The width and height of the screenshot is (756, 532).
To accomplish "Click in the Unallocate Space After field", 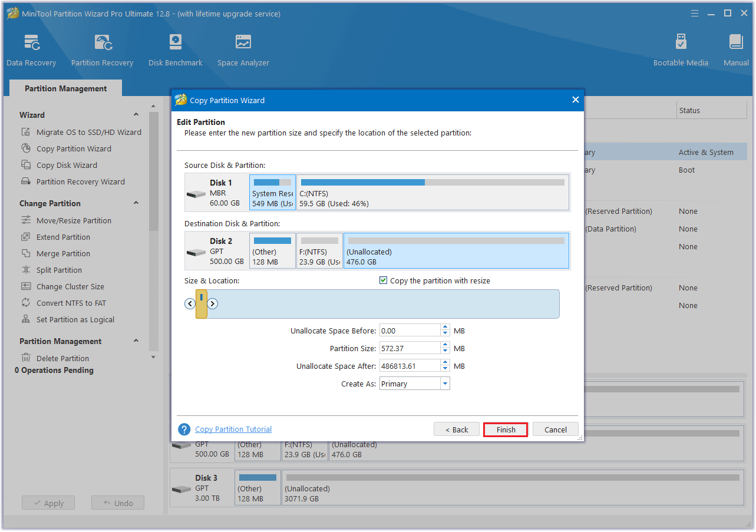I will (x=410, y=366).
